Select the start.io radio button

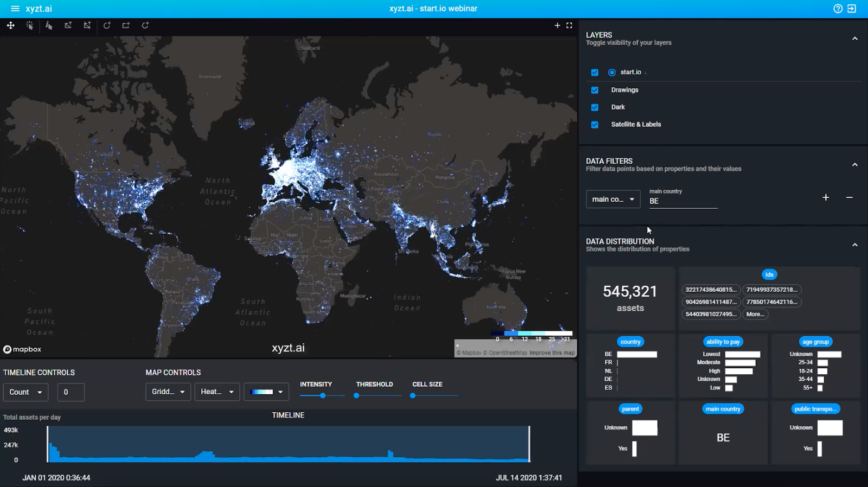612,73
